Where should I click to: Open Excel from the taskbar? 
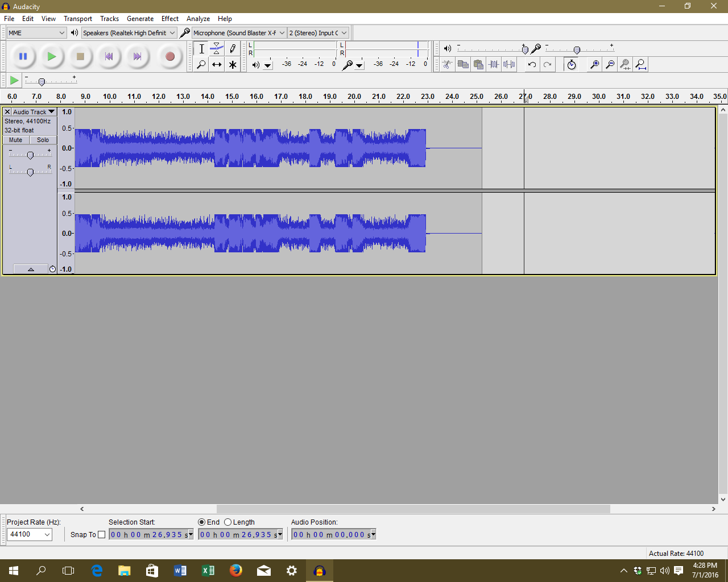(x=208, y=571)
